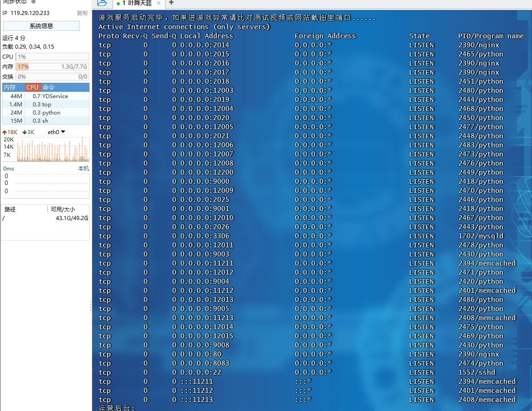
Task: Select the top process row
Action: pyautogui.click(x=46, y=104)
